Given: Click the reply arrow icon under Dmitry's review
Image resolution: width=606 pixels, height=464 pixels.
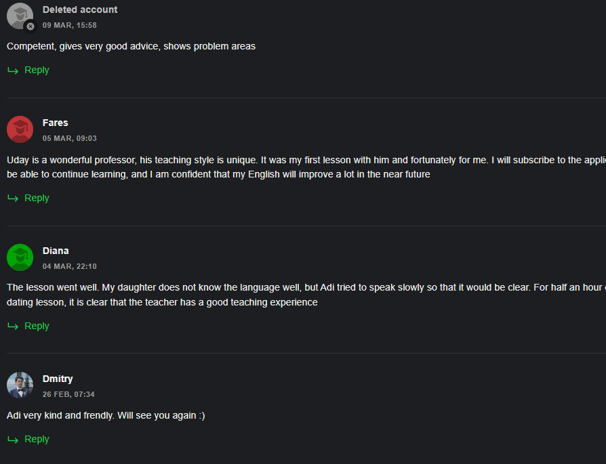Looking at the screenshot, I should click(13, 440).
